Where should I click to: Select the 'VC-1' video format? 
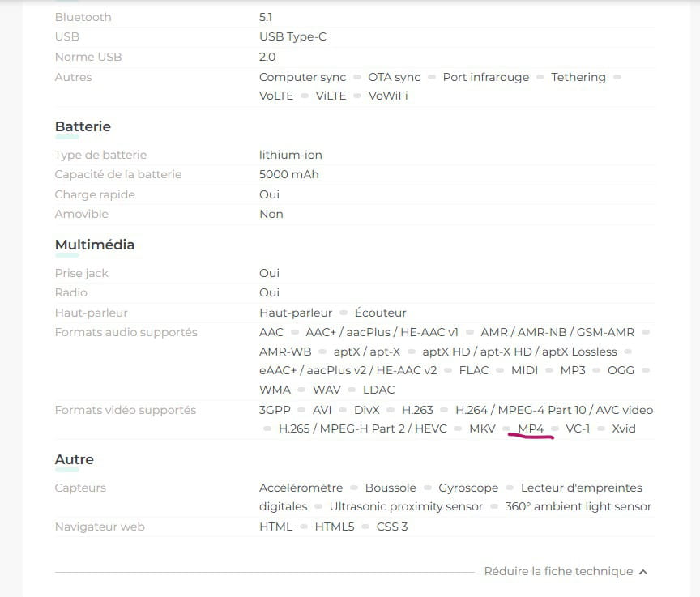pos(578,429)
